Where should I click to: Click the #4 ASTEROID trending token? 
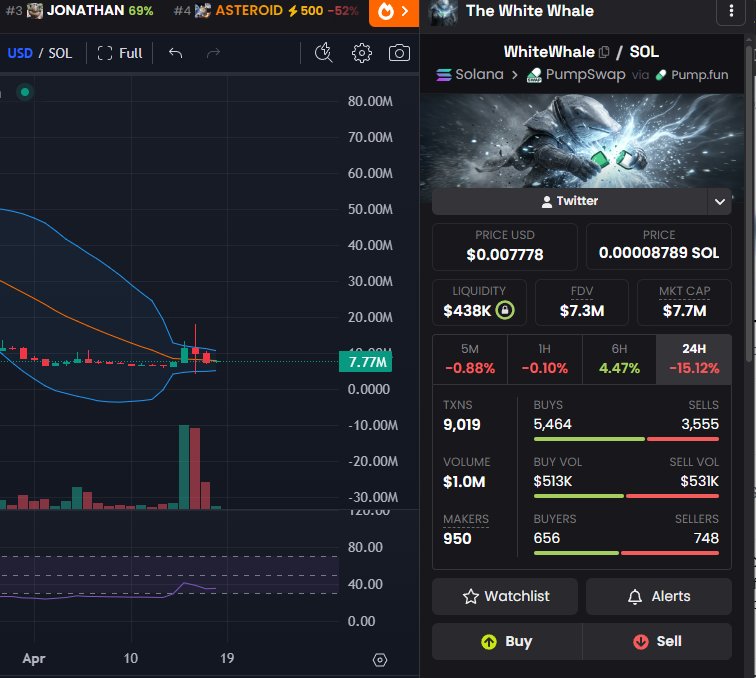pos(266,10)
